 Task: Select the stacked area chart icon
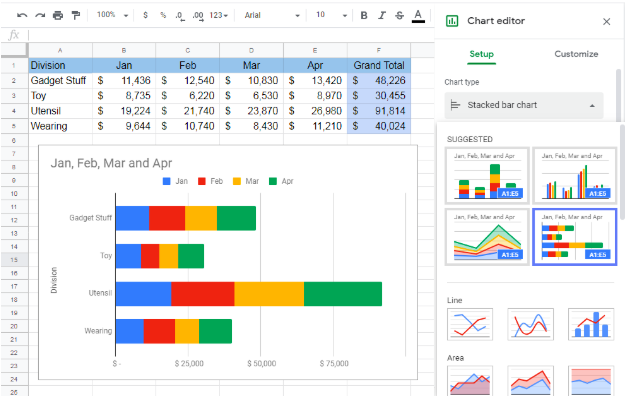coord(530,380)
